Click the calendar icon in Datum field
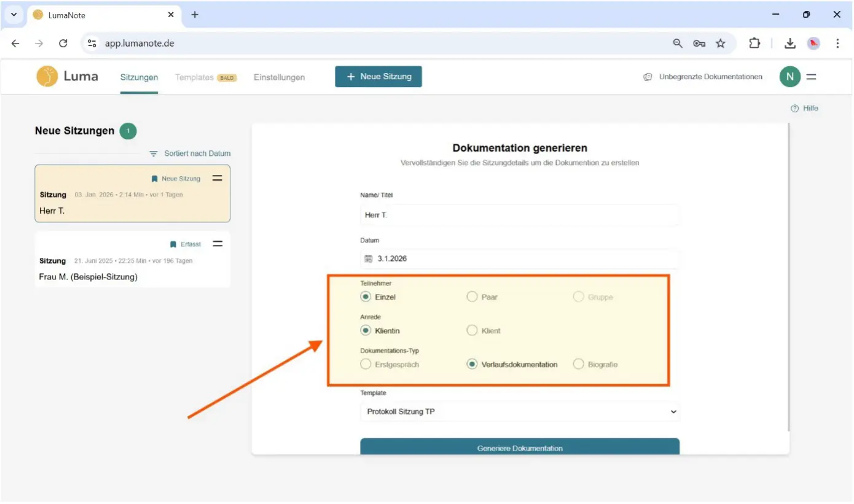This screenshot has width=854, height=504. (x=369, y=259)
